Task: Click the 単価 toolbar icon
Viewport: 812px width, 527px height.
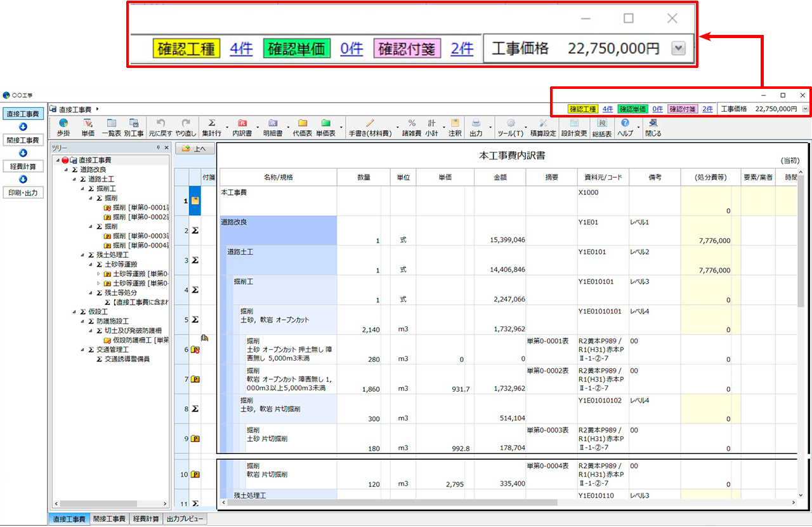Action: (x=88, y=128)
